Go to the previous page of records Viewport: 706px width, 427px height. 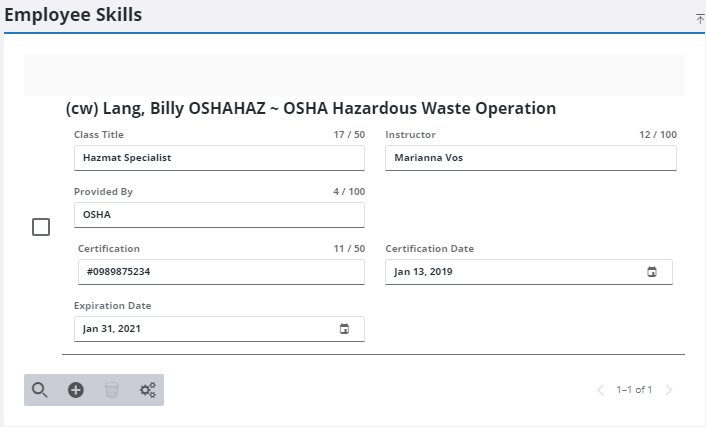coord(600,390)
